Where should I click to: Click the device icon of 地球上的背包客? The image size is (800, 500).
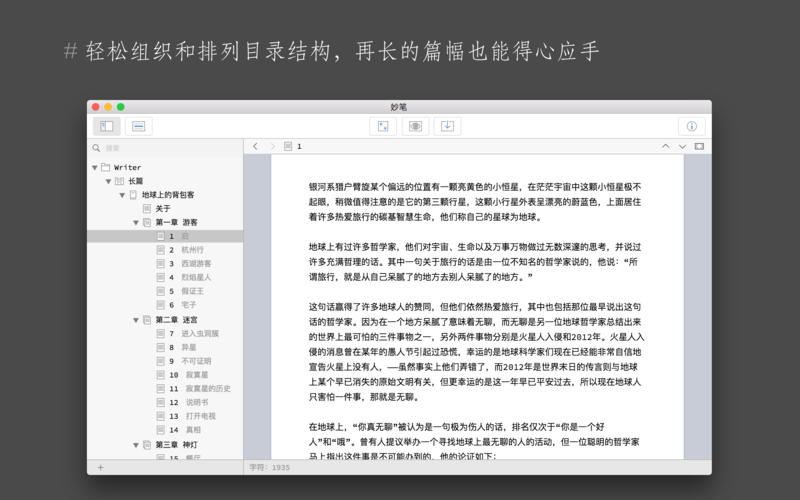(x=133, y=195)
